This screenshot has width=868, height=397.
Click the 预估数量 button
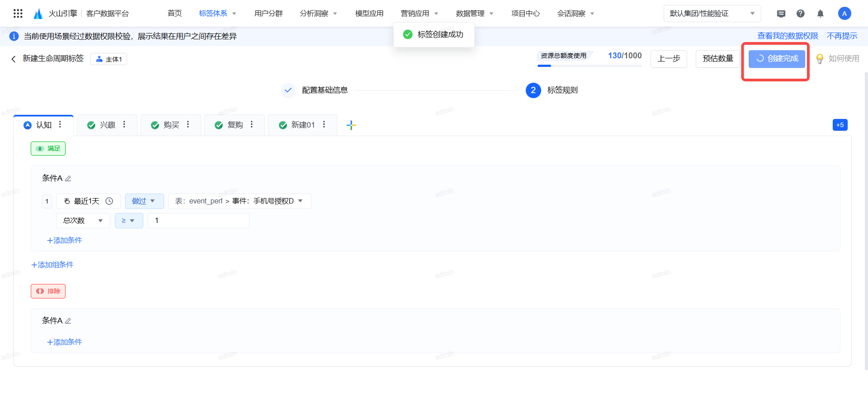[718, 59]
